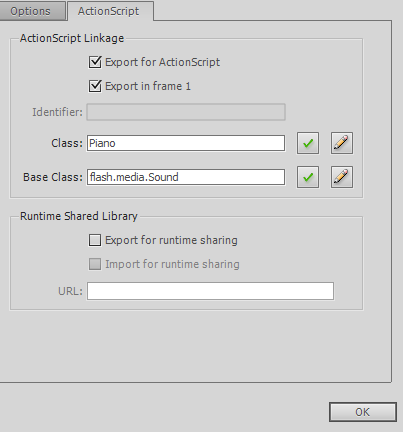Click the Base Class: label

(53, 177)
